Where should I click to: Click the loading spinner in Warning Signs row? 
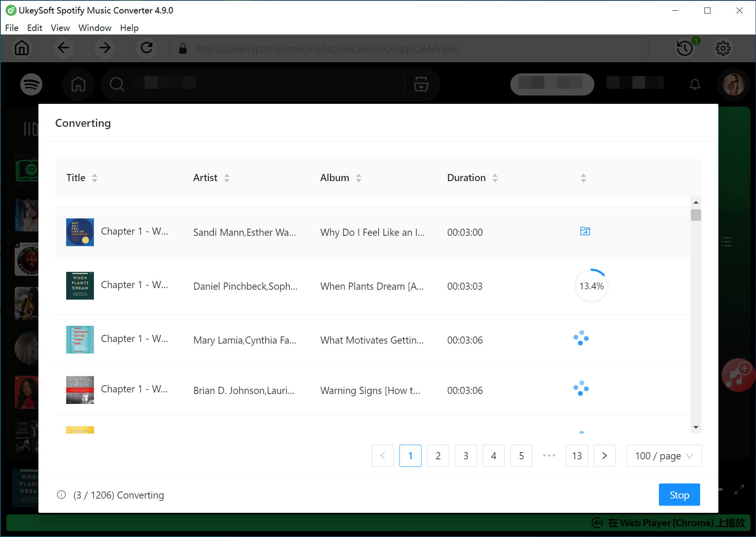(x=581, y=388)
